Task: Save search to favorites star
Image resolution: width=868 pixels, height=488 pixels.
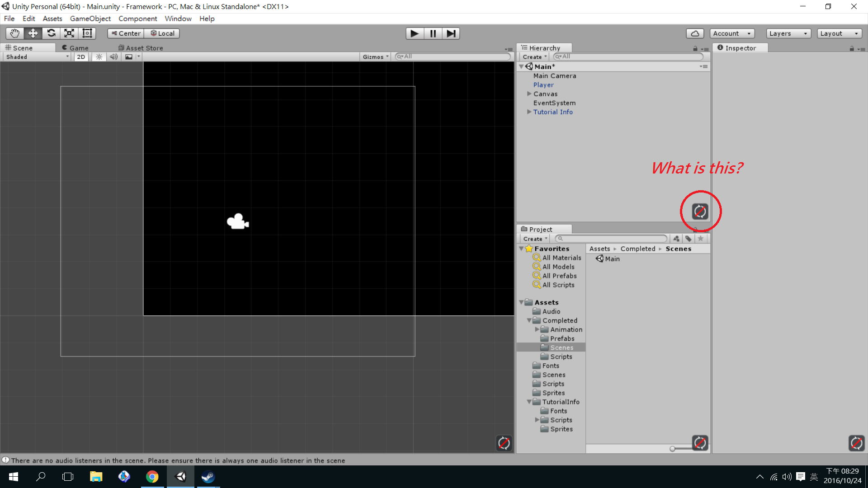Action: click(x=700, y=239)
